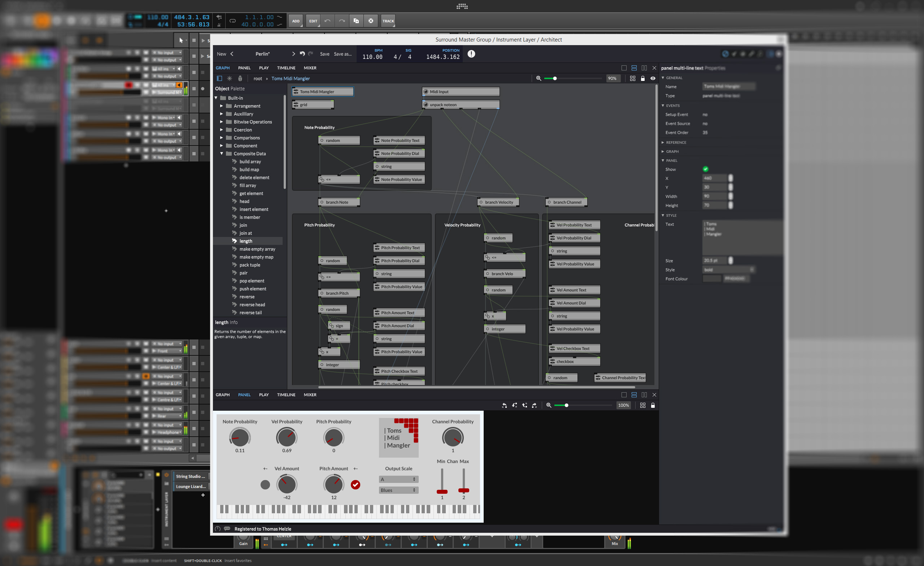This screenshot has width=924, height=566.
Task: Toggle cable visibility with the eye icon
Action: 653,78
